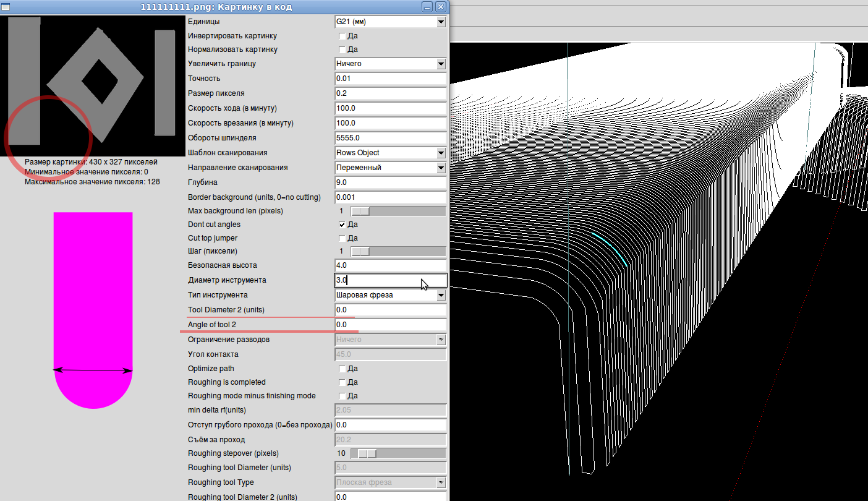Screen dimensions: 868x501
Task: Open the Единицы units dropdown
Action: (390, 22)
